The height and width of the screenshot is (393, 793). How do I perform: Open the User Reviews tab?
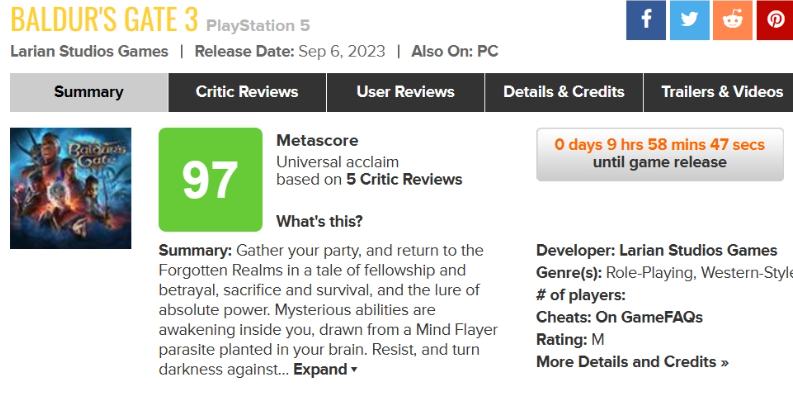tap(406, 92)
